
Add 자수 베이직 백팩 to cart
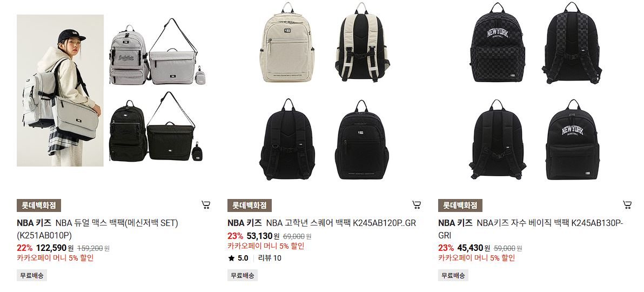click(627, 205)
